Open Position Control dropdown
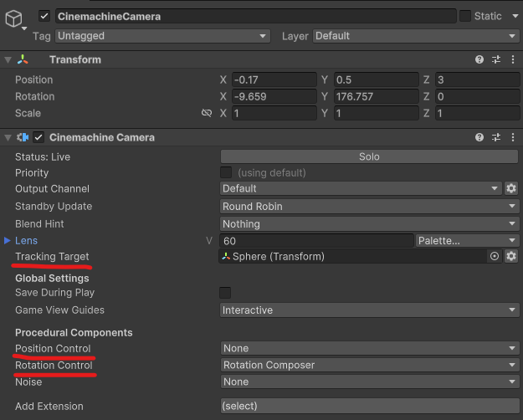Viewport: 523px width, 420px height. 370,348
